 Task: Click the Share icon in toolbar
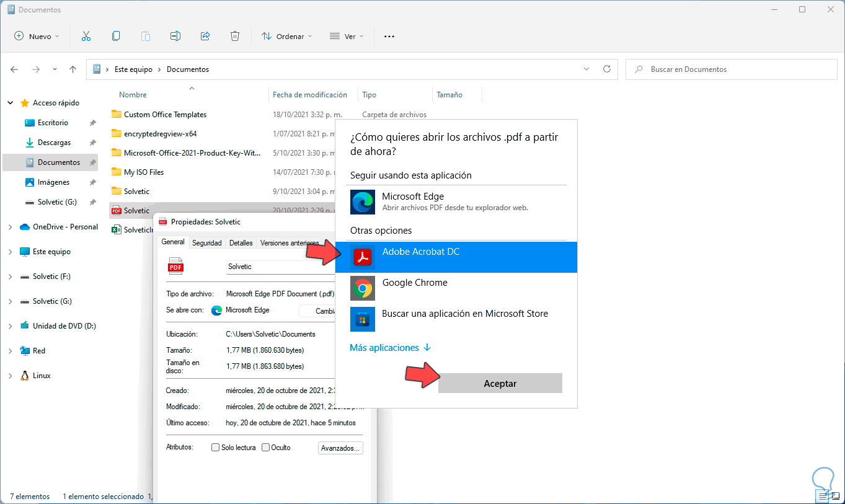click(x=205, y=37)
